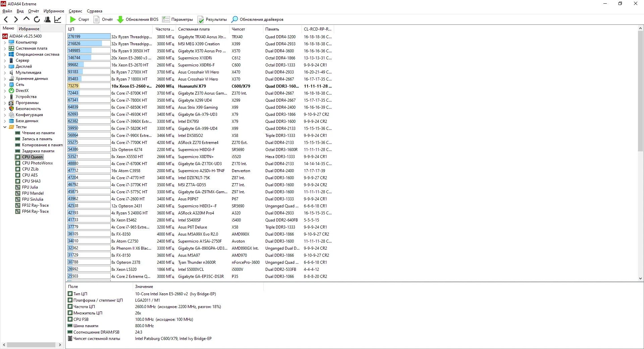Viewport: 644px width, 349px height.
Task: Click the Результаты toolbar button
Action: pyautogui.click(x=212, y=19)
